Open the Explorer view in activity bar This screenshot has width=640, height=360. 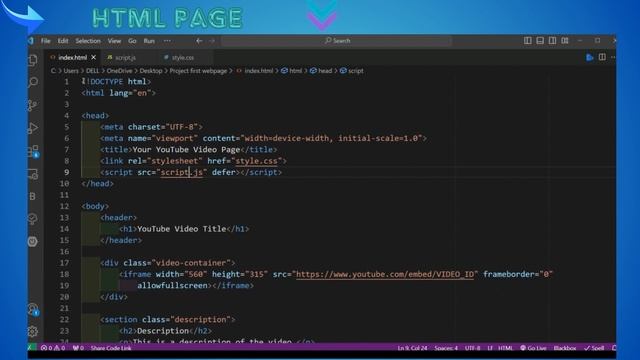(x=33, y=60)
